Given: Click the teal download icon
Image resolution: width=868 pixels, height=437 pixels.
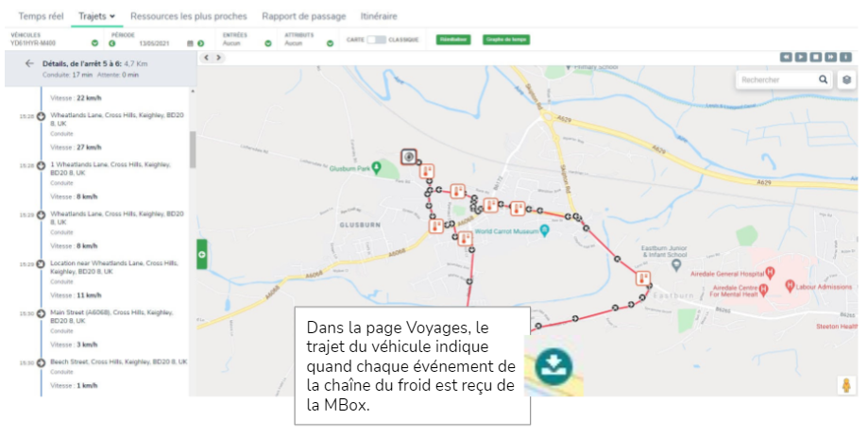Looking at the screenshot, I should 553,365.
